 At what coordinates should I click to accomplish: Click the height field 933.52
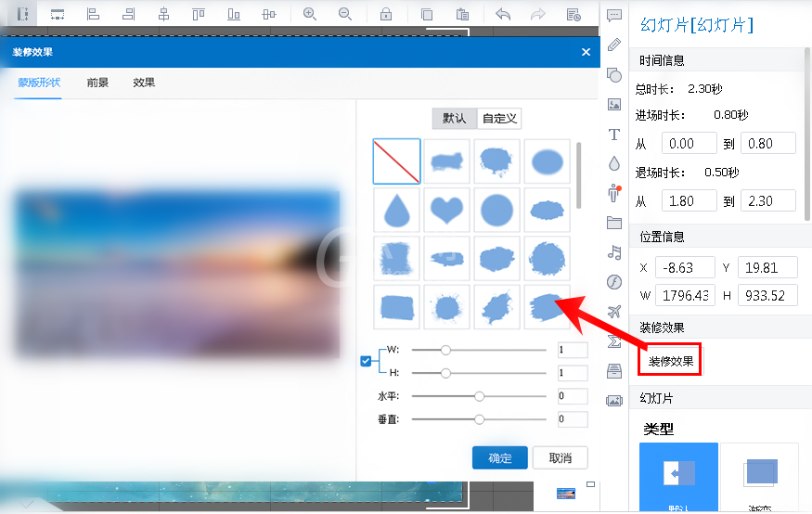tap(767, 296)
